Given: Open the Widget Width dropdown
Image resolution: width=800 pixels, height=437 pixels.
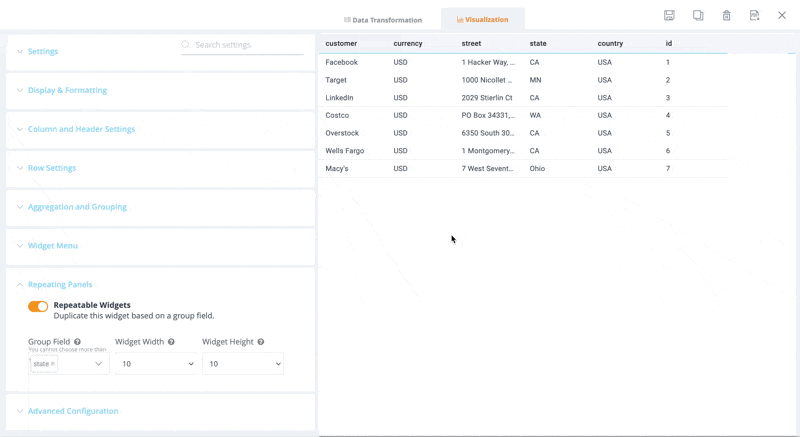Looking at the screenshot, I should point(156,364).
